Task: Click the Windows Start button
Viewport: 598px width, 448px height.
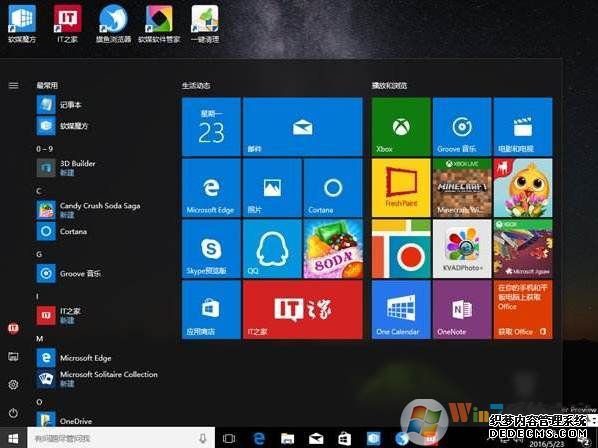Action: tap(13, 438)
